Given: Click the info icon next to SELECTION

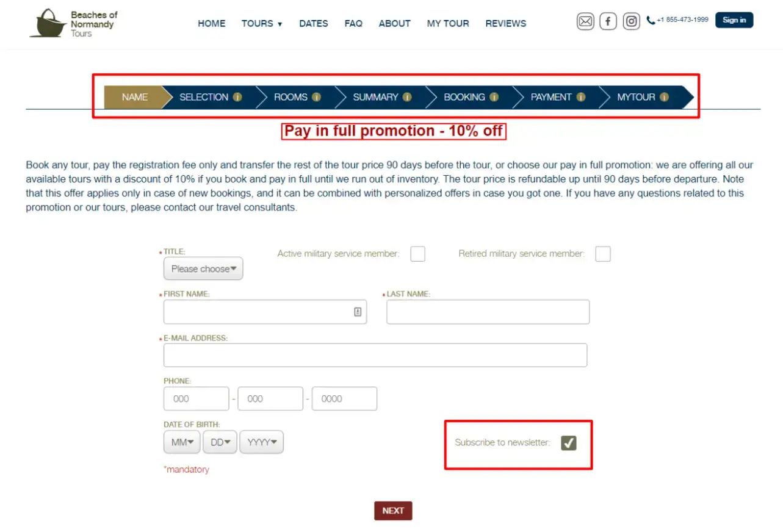Looking at the screenshot, I should pos(237,97).
